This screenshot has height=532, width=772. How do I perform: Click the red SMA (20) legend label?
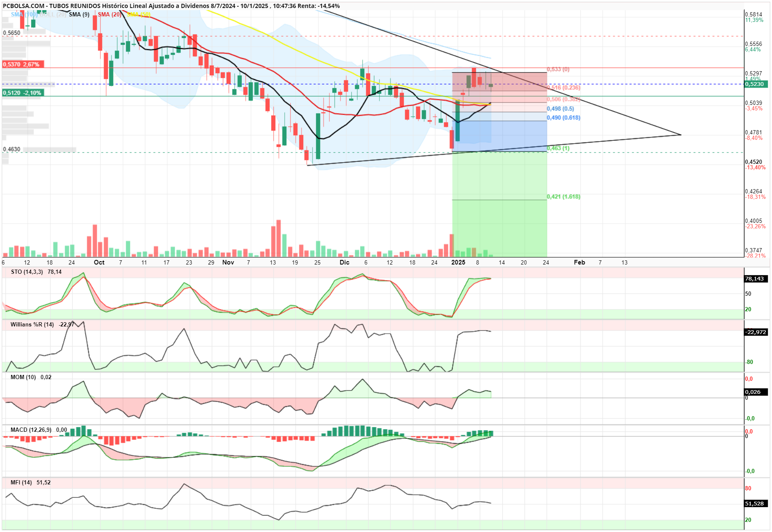[x=110, y=14]
